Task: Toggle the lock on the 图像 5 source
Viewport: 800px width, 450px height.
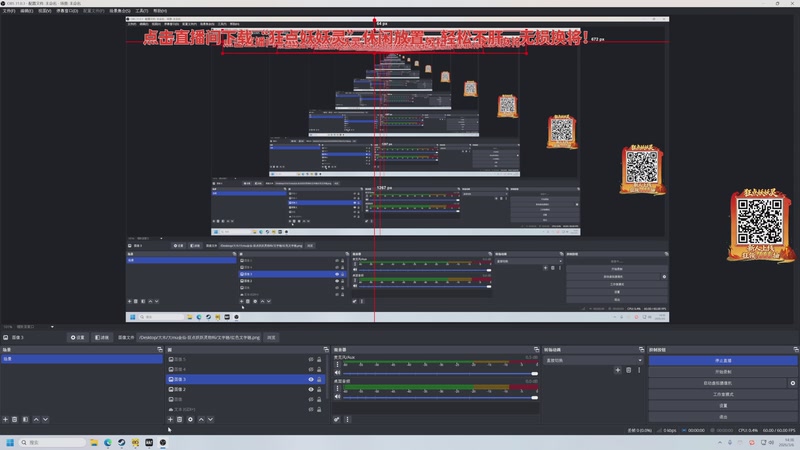Action: point(319,359)
